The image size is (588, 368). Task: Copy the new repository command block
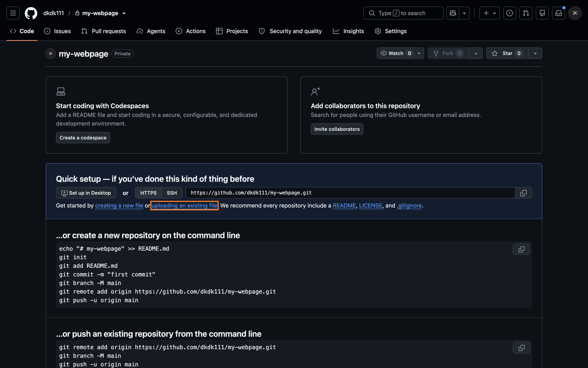521,249
